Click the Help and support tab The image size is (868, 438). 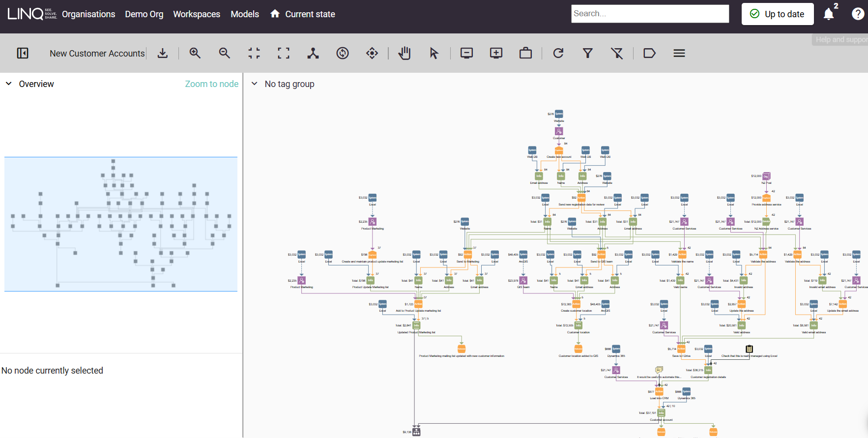[x=841, y=39]
